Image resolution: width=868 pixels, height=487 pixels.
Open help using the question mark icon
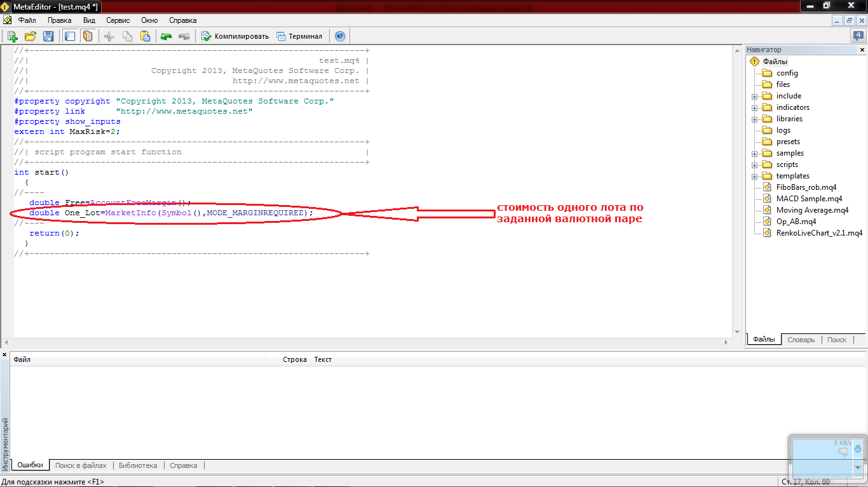[x=340, y=36]
